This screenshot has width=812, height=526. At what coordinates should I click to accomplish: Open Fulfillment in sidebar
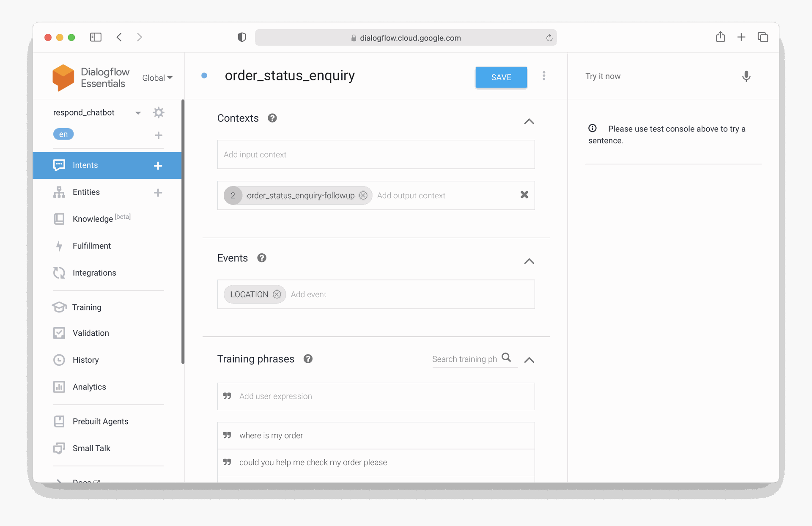(91, 246)
